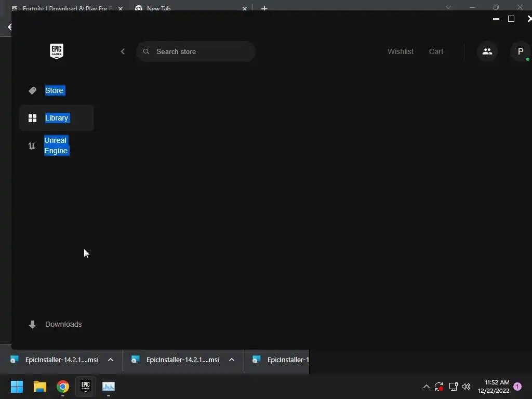Select Library in the sidebar
Image resolution: width=532 pixels, height=399 pixels.
tap(56, 118)
